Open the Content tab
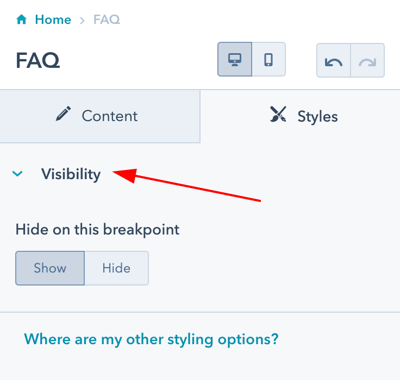The width and height of the screenshot is (400, 380). pyautogui.click(x=100, y=116)
